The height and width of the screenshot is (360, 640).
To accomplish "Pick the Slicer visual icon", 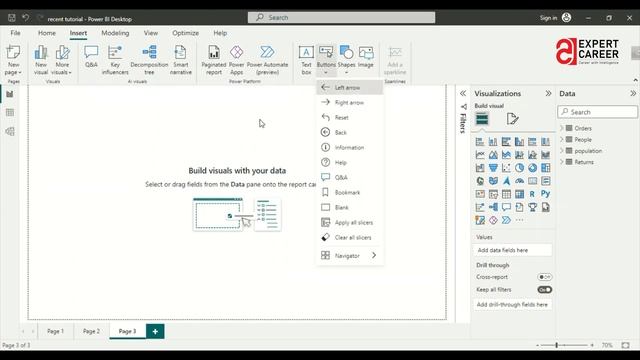I will coord(493,194).
